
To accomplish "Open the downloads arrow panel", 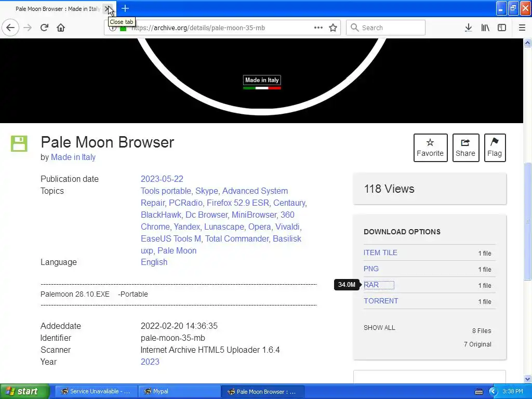I will pos(469,28).
